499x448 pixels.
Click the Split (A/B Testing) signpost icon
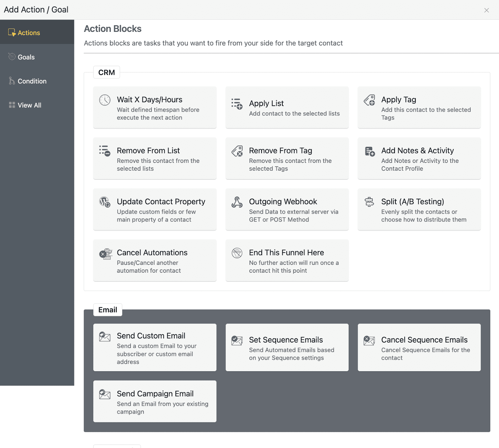pyautogui.click(x=369, y=202)
